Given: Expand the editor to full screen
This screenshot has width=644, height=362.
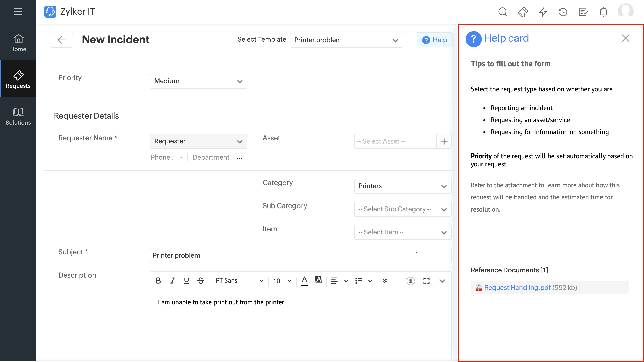Looking at the screenshot, I should [x=426, y=281].
